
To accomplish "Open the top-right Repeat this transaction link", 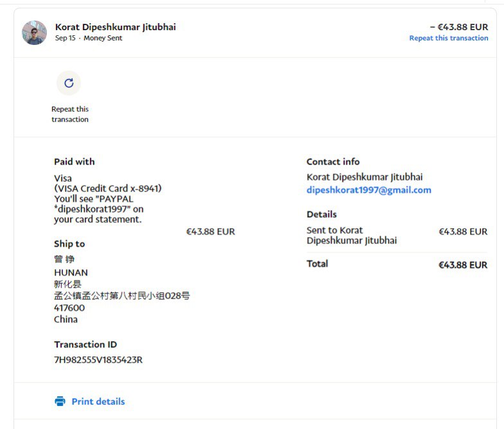I will click(x=448, y=39).
